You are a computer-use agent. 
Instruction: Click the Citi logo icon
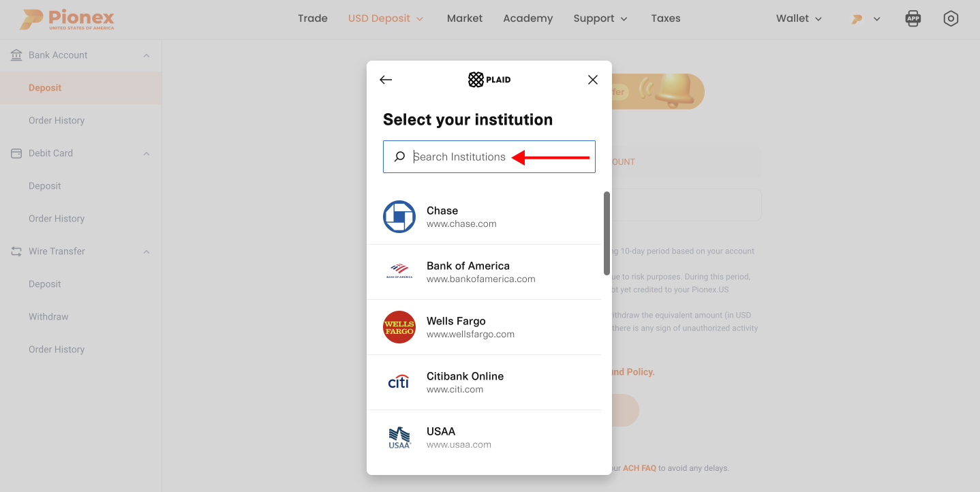click(x=399, y=382)
